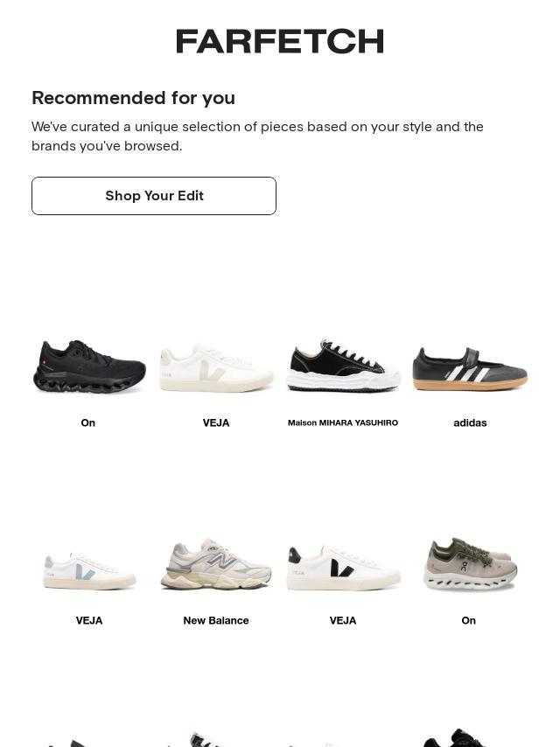Click VEJA label under the blue-logo sneaker
This screenshot has height=747, width=560.
tap(89, 620)
